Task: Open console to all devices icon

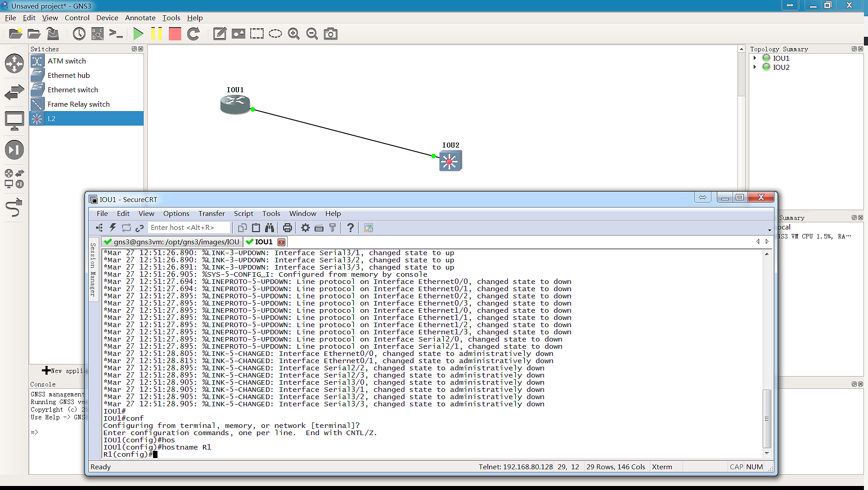Action: 116,34
